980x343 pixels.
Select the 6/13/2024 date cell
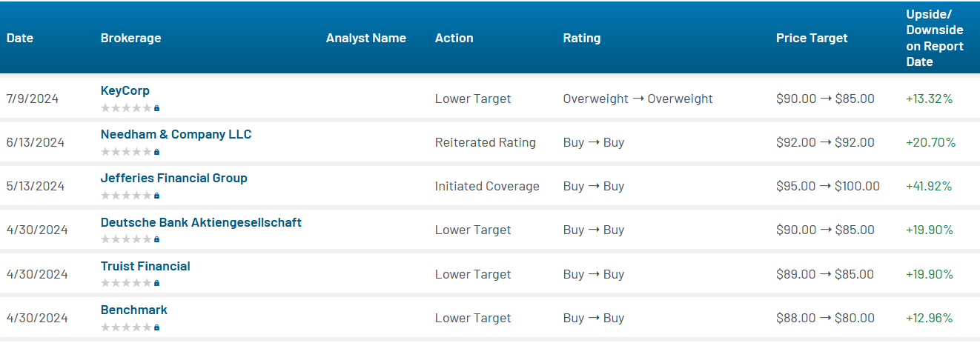click(36, 142)
